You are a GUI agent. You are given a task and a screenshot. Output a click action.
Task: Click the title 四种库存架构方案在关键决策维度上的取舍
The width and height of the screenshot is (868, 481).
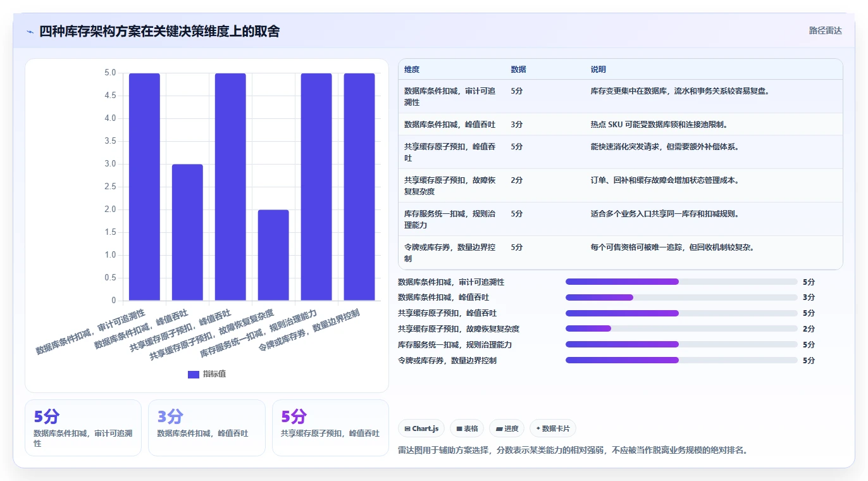click(159, 31)
